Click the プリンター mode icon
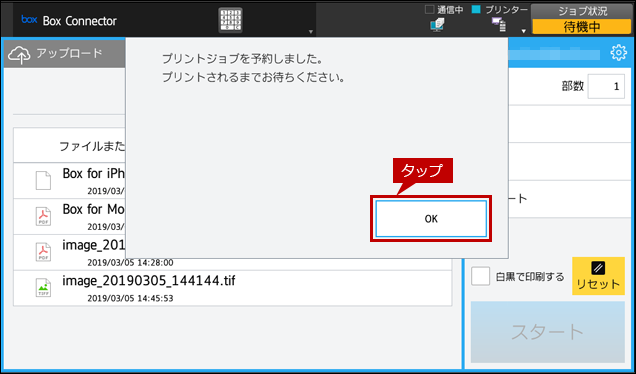Viewport: 636px width, 374px height. (x=498, y=25)
